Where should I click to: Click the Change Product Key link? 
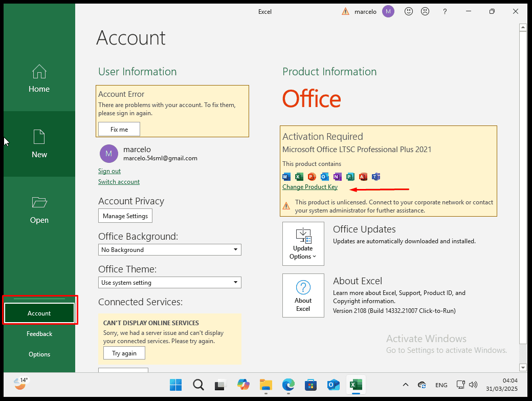310,187
